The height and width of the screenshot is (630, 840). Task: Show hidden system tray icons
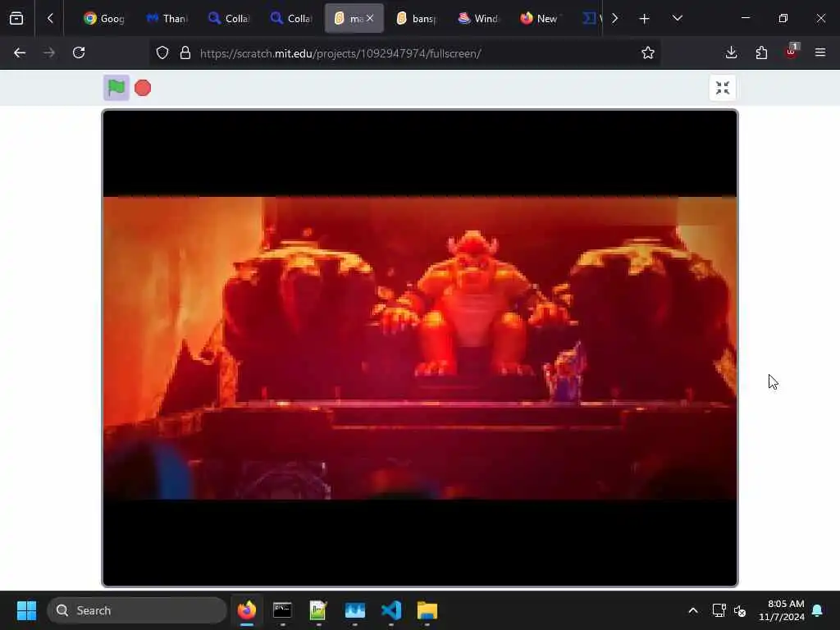tap(692, 610)
